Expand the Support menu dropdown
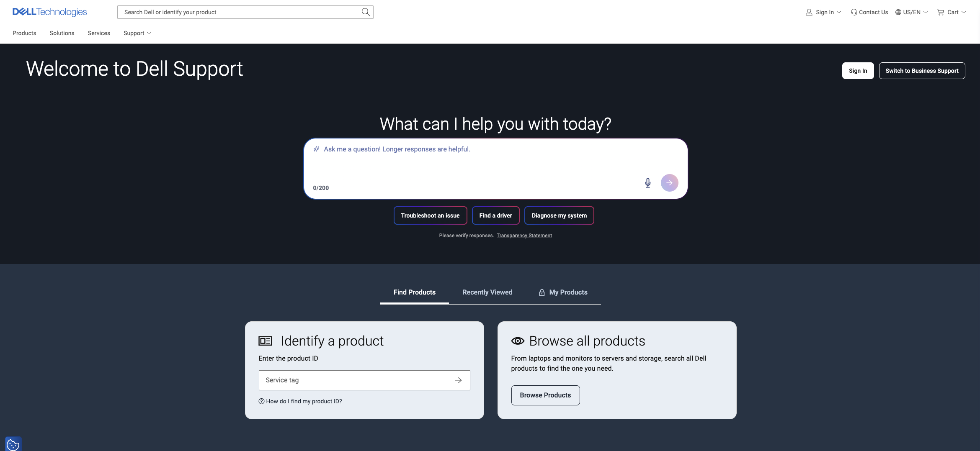The image size is (980, 451). click(137, 33)
